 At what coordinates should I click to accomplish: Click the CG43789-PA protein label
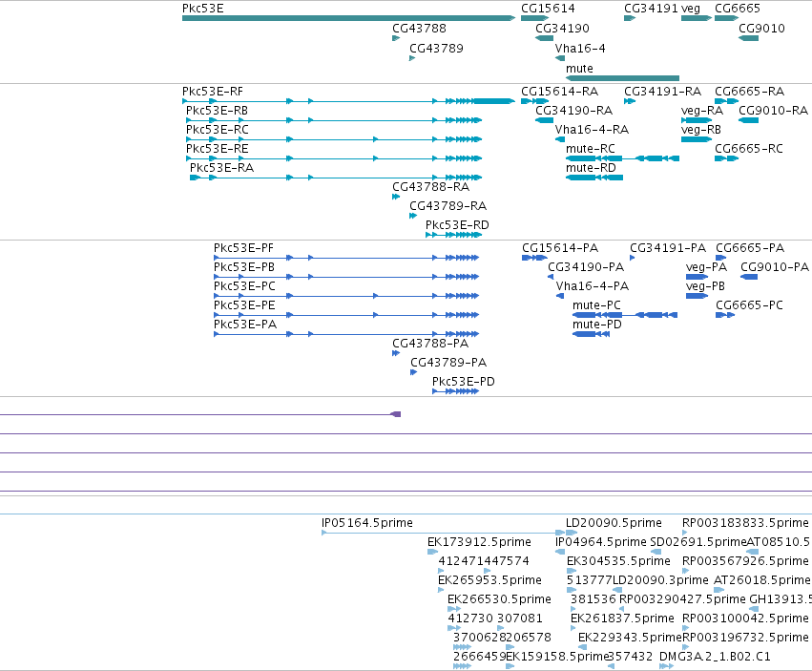(x=448, y=363)
